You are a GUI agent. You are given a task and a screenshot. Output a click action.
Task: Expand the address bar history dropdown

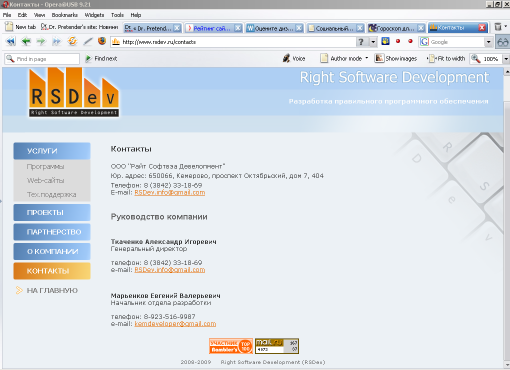click(373, 42)
